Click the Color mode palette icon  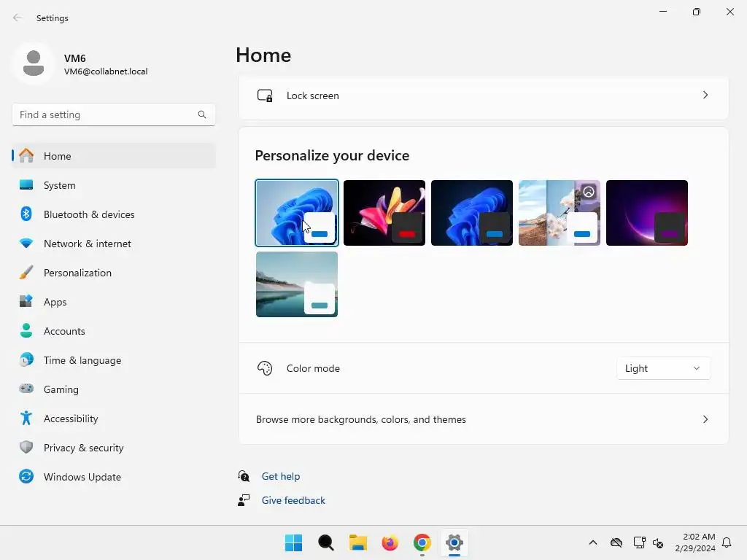coord(265,368)
